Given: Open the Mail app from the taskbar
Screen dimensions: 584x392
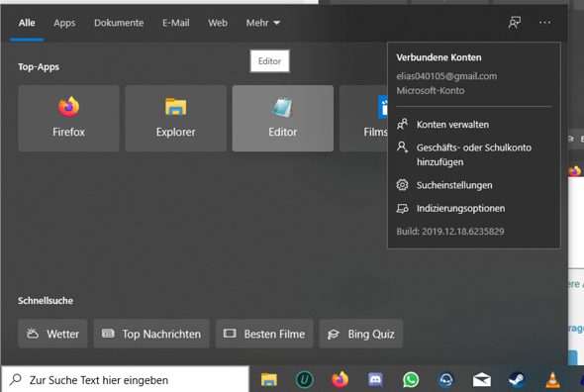Looking at the screenshot, I should pos(482,380).
